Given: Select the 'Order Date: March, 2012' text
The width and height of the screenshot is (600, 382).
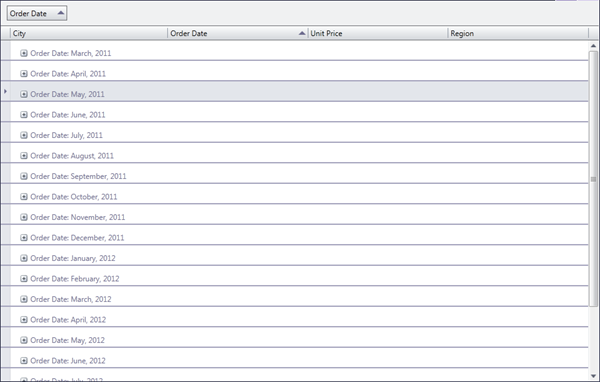Looking at the screenshot, I should [x=71, y=299].
